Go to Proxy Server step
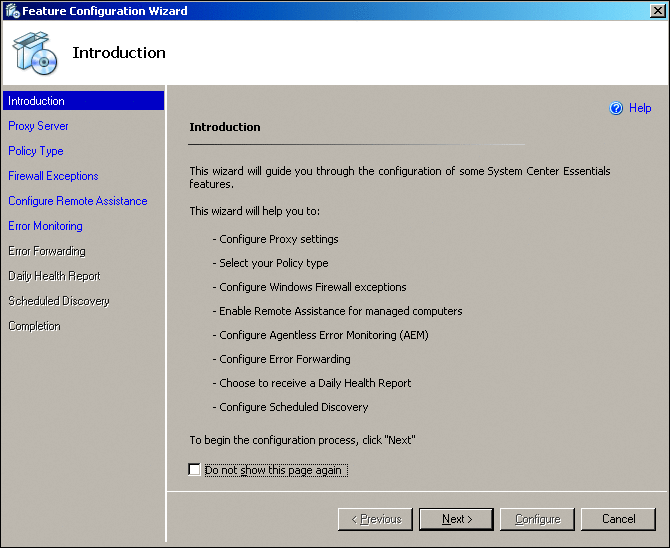Image resolution: width=670 pixels, height=548 pixels. (38, 126)
